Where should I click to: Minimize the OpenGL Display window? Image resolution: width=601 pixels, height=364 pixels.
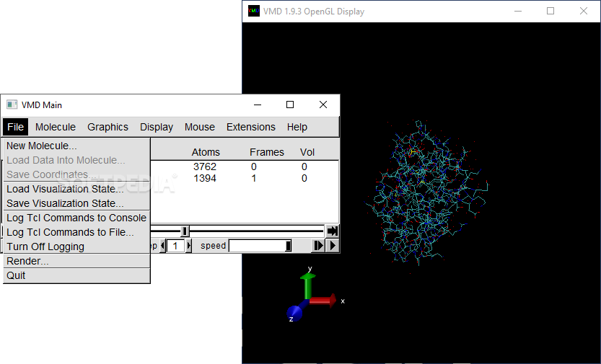518,11
